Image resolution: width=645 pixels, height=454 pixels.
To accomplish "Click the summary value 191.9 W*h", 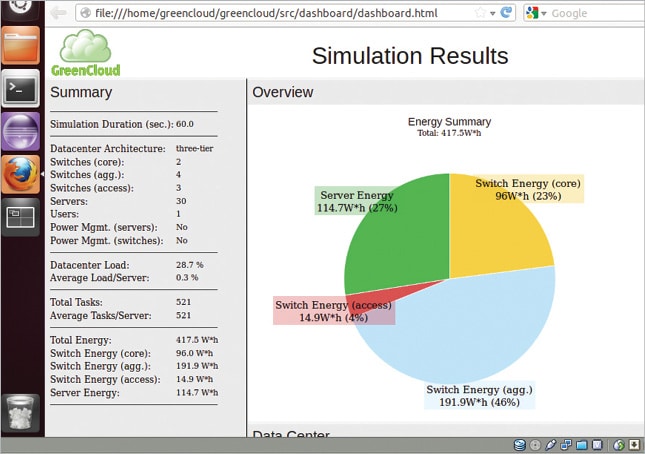I will pos(197,366).
